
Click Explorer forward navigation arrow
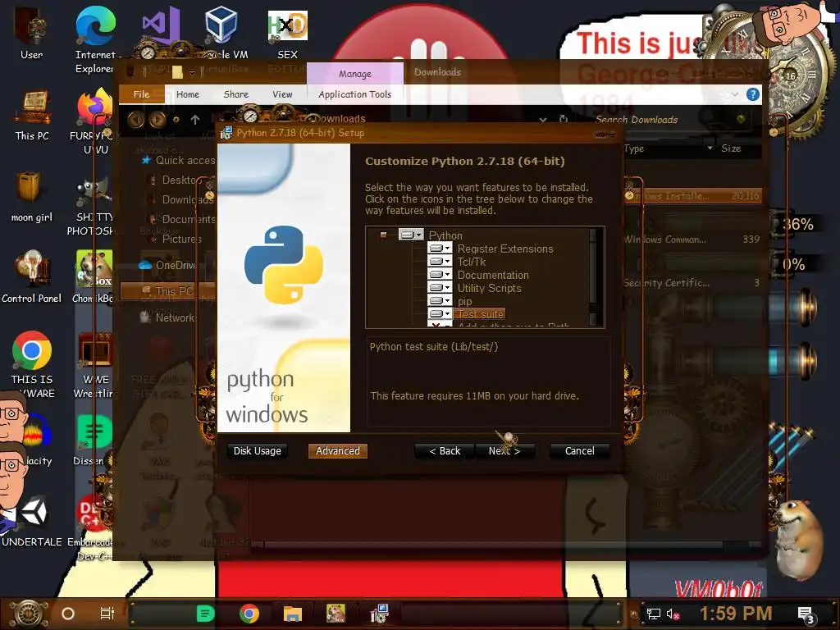(x=157, y=120)
